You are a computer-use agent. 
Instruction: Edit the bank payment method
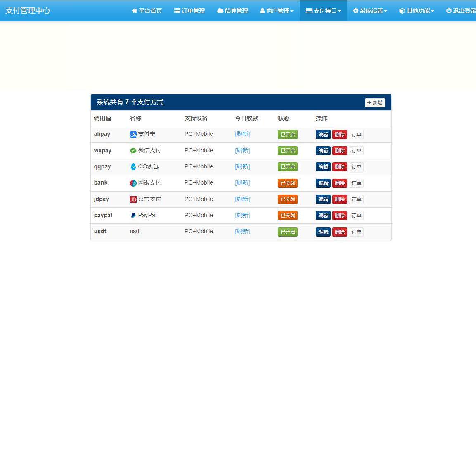pyautogui.click(x=323, y=183)
